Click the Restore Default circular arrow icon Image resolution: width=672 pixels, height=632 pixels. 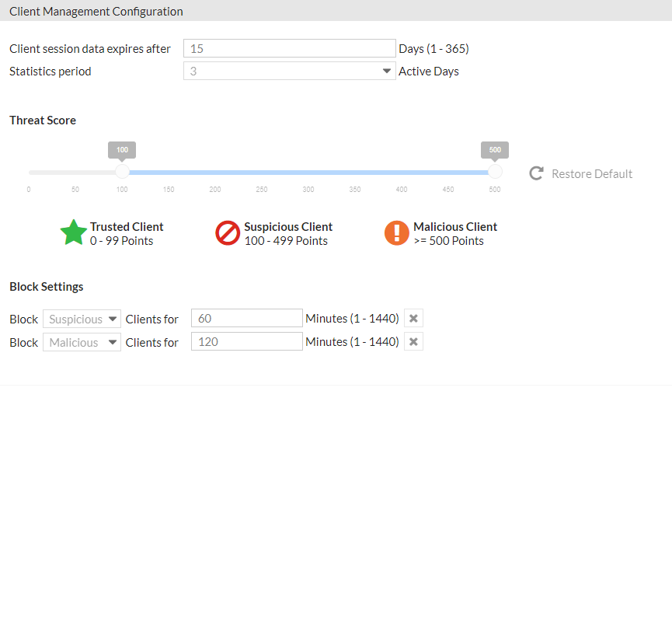click(x=536, y=173)
